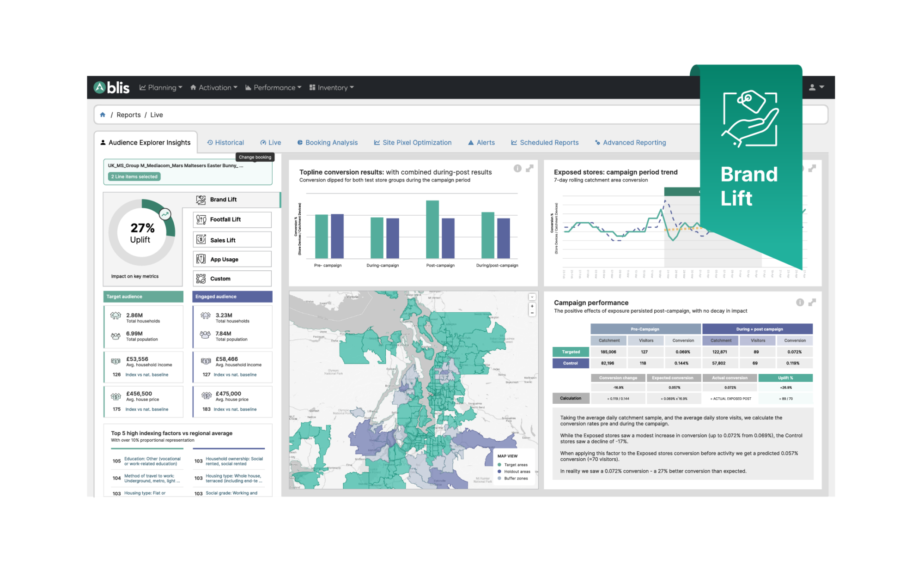The image size is (924, 571).
Task: Click the Control row label
Action: pyautogui.click(x=571, y=363)
